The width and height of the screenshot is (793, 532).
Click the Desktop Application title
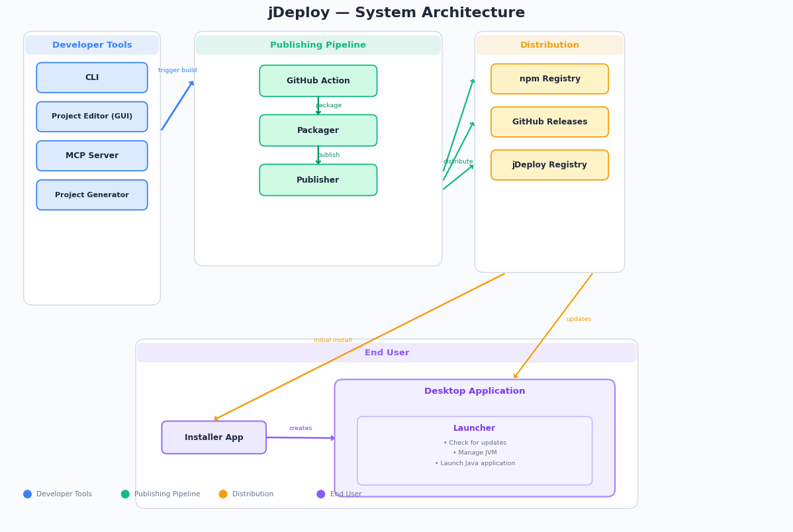[x=475, y=391]
